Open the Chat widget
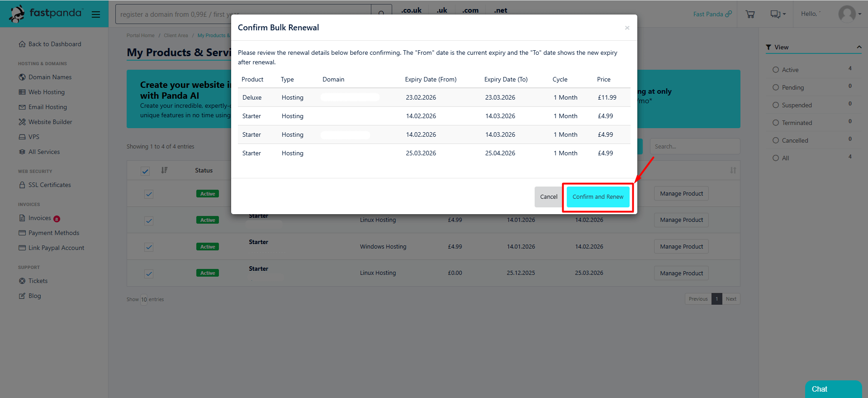This screenshot has width=868, height=398. click(833, 389)
